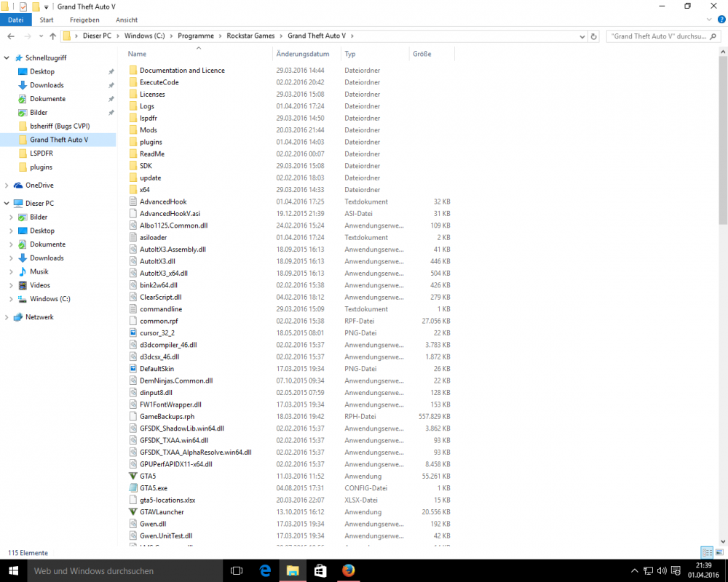728x582 pixels.
Task: Click the Netzwerk icon in sidebar
Action: pyautogui.click(x=18, y=317)
